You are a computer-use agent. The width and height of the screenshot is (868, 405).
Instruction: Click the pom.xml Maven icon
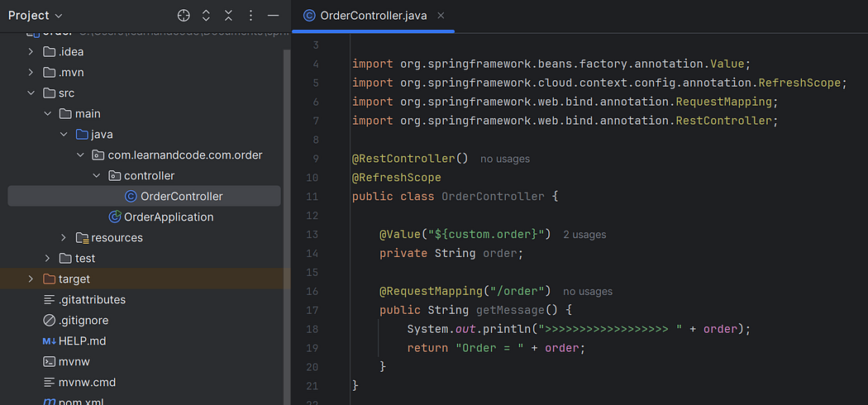coord(49,401)
